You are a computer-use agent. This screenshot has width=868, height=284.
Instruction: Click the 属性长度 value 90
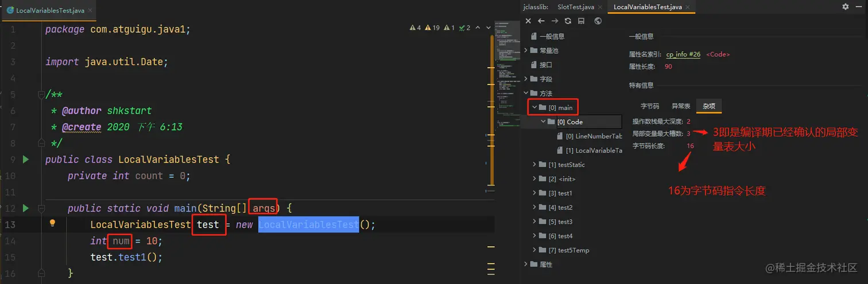668,67
